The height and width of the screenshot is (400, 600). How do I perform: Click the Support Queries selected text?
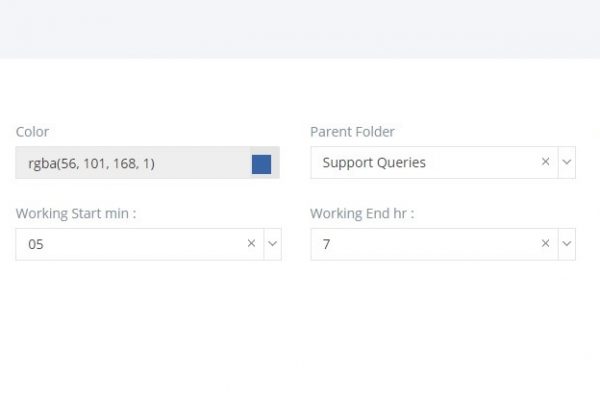[x=374, y=163]
